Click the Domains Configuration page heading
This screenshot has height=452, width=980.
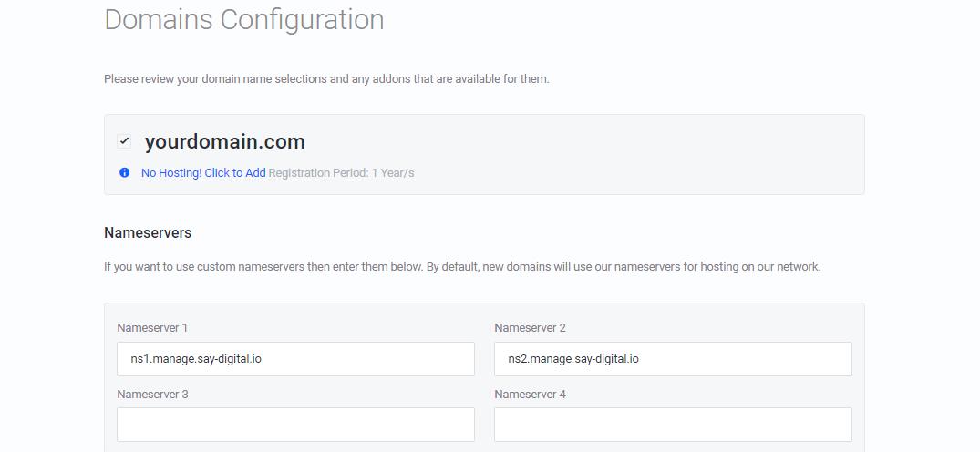[x=243, y=19]
